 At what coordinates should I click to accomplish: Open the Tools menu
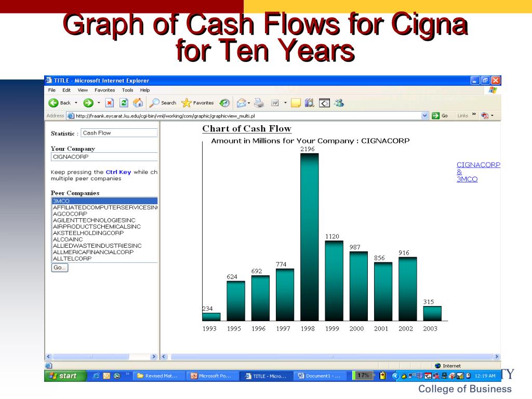(x=128, y=90)
